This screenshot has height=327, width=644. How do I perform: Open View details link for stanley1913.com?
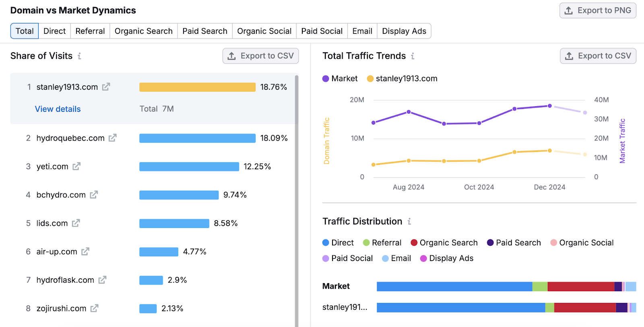tap(58, 109)
